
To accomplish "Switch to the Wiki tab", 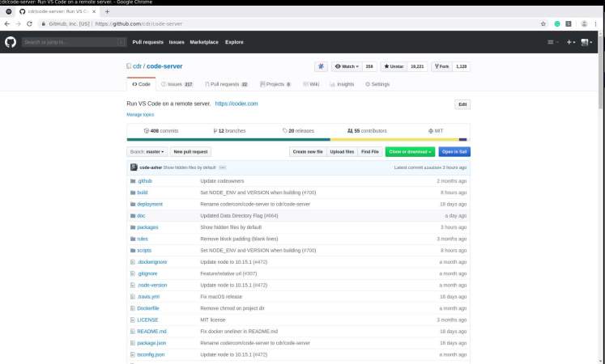I will 311,84.
